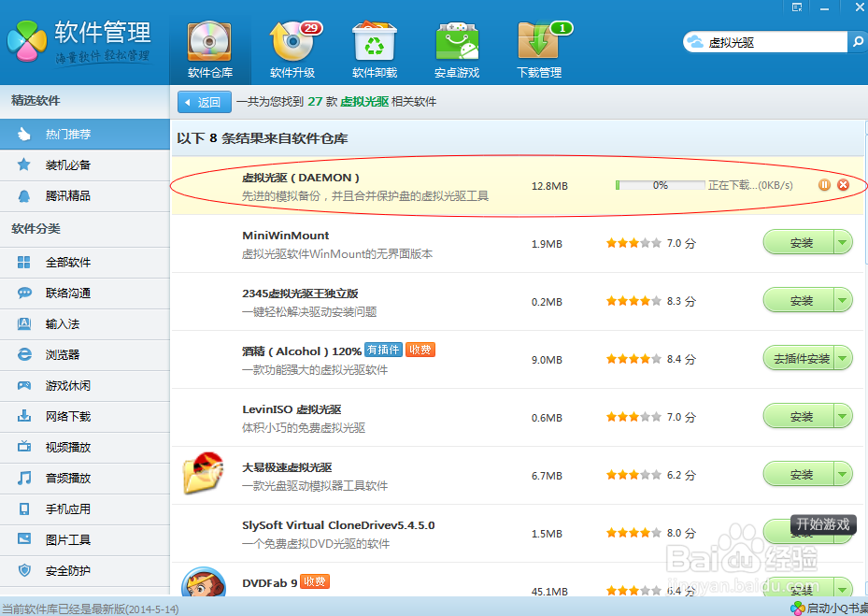Viewport: 868px width, 616px height.
Task: Pause the DAEMON download
Action: (824, 185)
